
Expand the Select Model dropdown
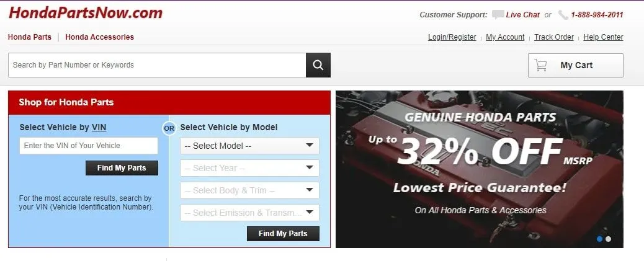[249, 146]
